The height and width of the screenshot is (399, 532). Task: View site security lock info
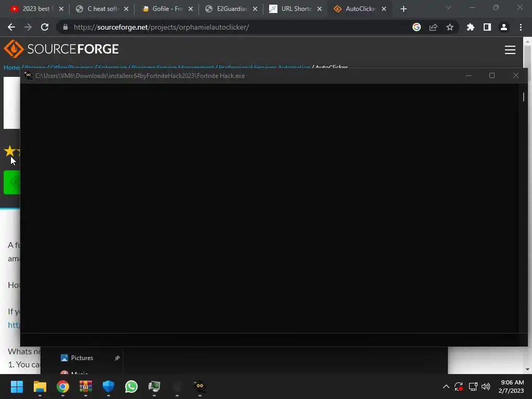pyautogui.click(x=65, y=27)
